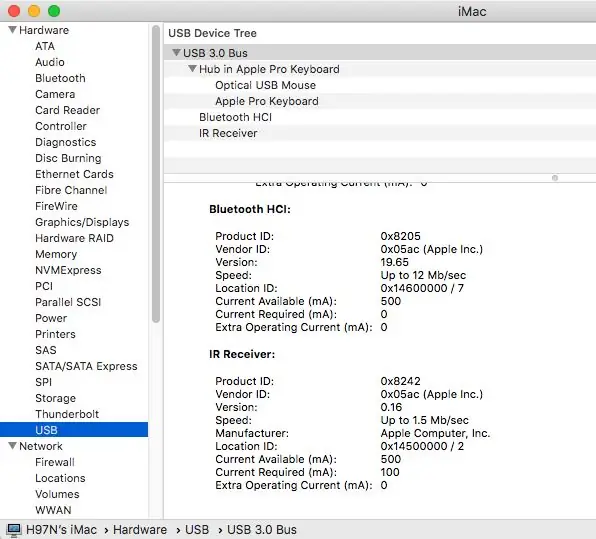
Task: Select NVMExpress in the sidebar
Action: (68, 270)
